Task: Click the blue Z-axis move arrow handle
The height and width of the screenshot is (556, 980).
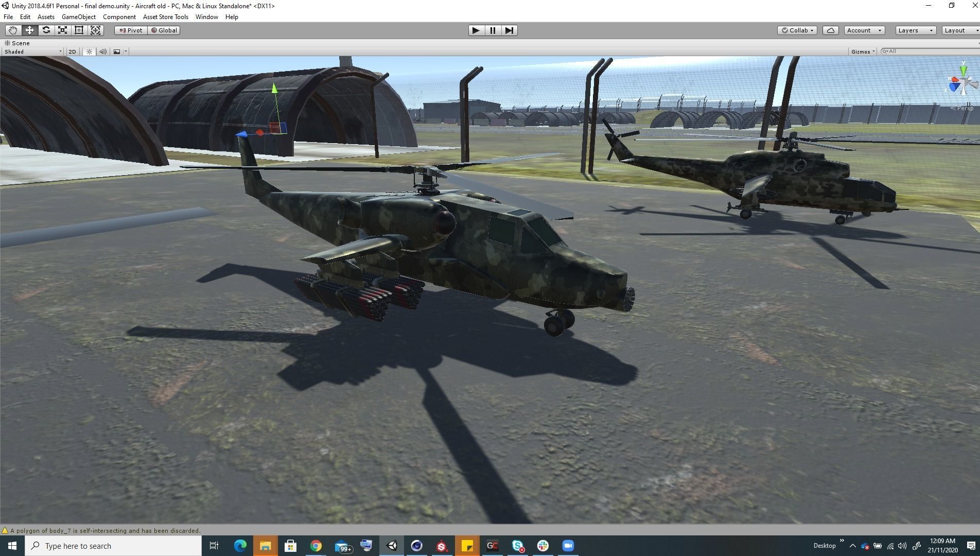Action: click(241, 135)
